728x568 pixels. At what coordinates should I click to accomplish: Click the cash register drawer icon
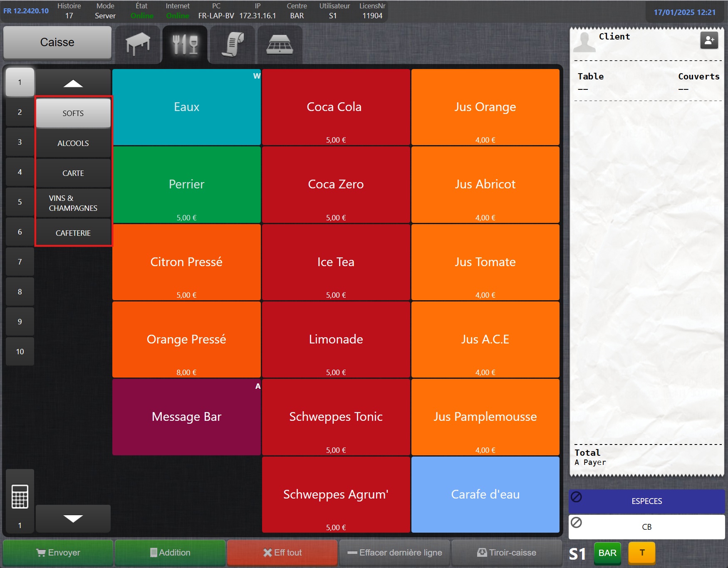(280, 44)
